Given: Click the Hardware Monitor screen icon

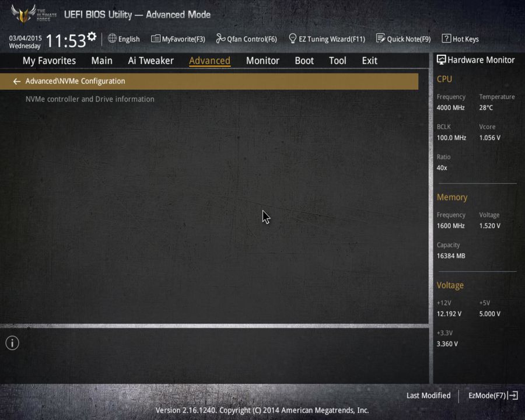Looking at the screenshot, I should tap(442, 60).
